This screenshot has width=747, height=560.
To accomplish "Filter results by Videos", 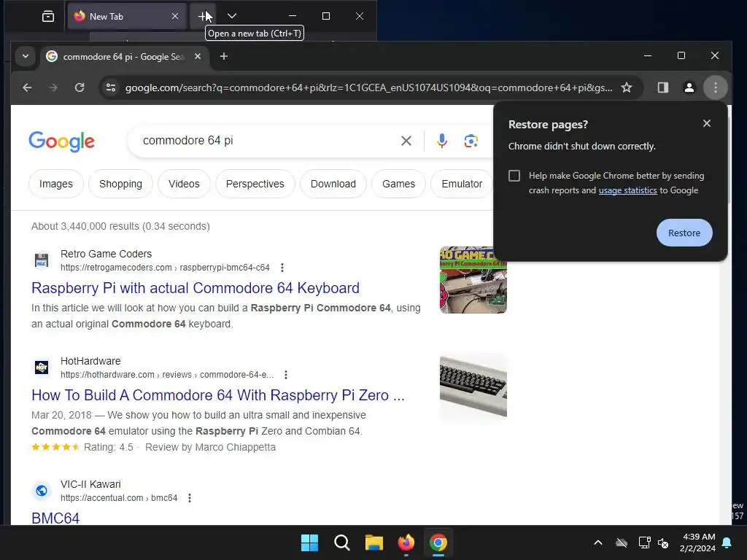I will pyautogui.click(x=184, y=184).
